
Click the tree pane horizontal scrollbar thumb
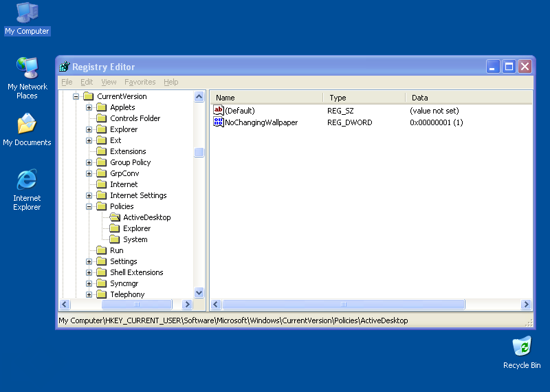point(137,304)
